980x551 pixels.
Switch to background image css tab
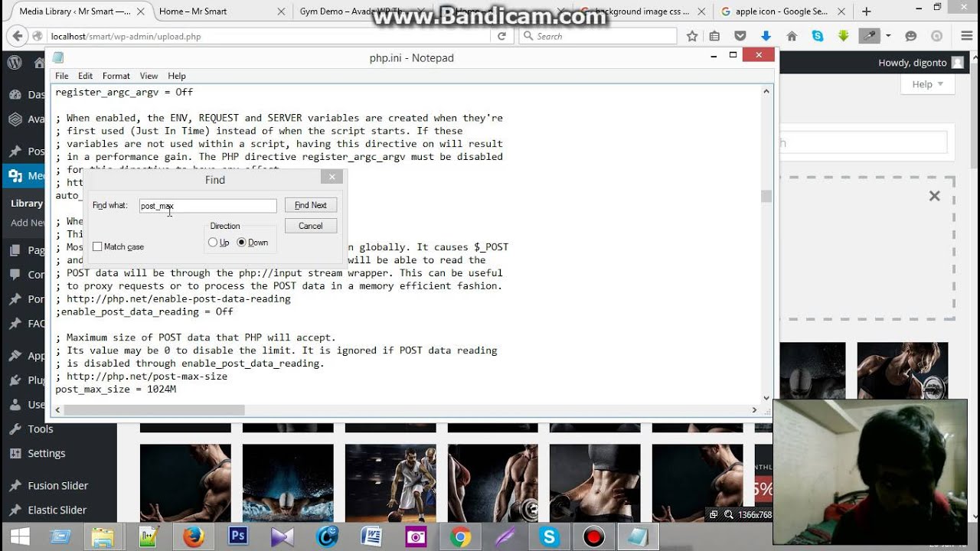click(x=642, y=11)
